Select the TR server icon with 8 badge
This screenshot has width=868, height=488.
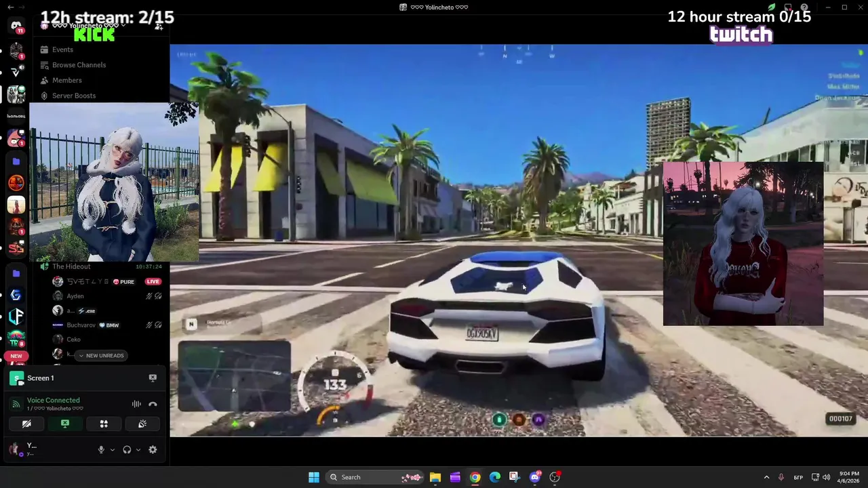[16, 339]
